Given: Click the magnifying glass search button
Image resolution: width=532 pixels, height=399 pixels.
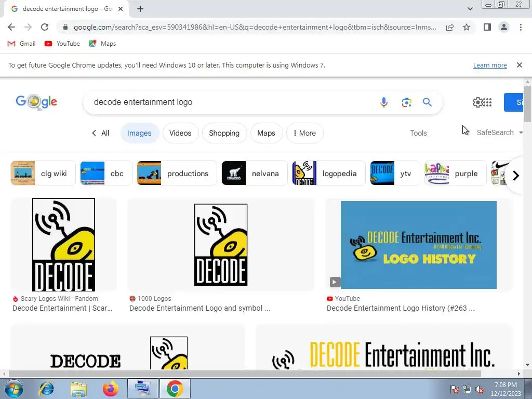Looking at the screenshot, I should point(427,102).
